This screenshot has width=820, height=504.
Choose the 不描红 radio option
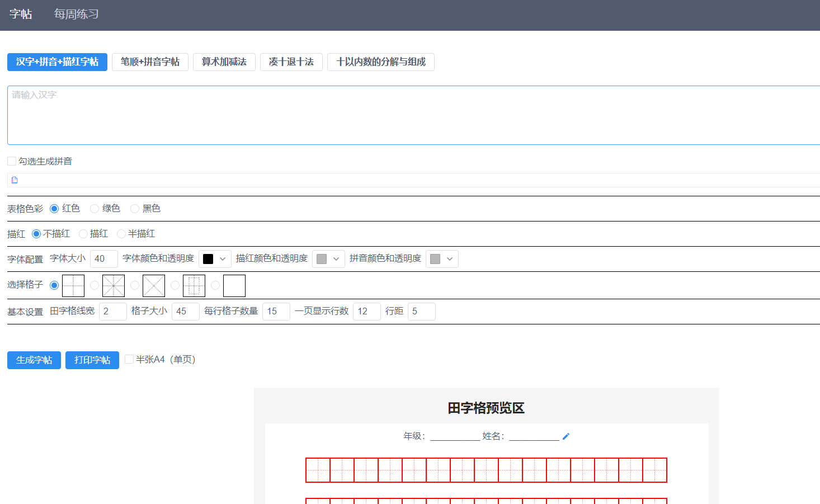pos(36,234)
